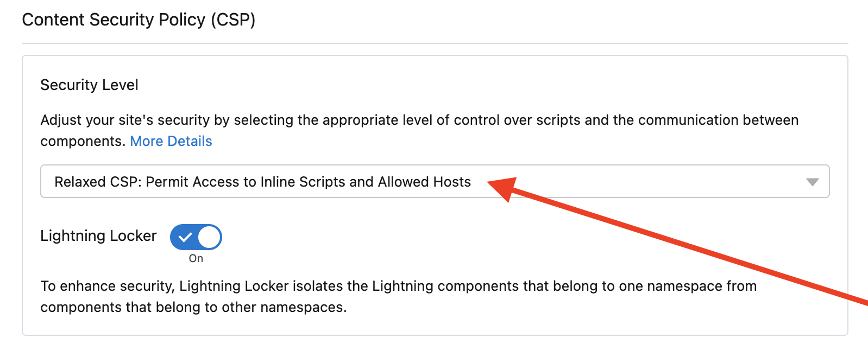Viewport: 868px width, 357px height.
Task: Expand the Security Level dropdown arrow
Action: (x=812, y=182)
